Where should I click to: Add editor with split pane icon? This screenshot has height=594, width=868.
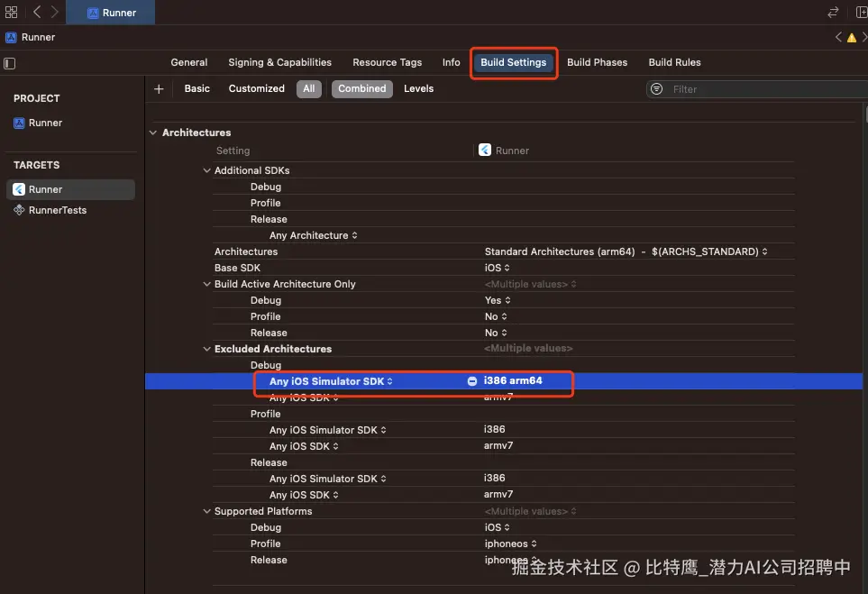click(x=862, y=13)
